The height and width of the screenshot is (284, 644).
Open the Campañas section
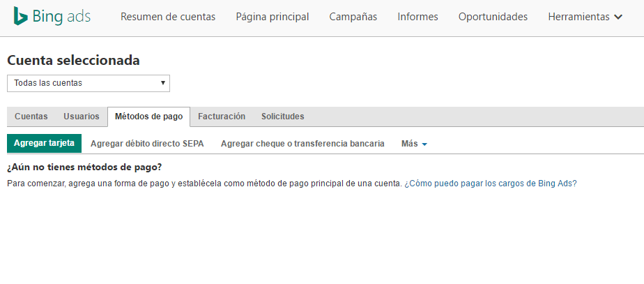pyautogui.click(x=353, y=17)
